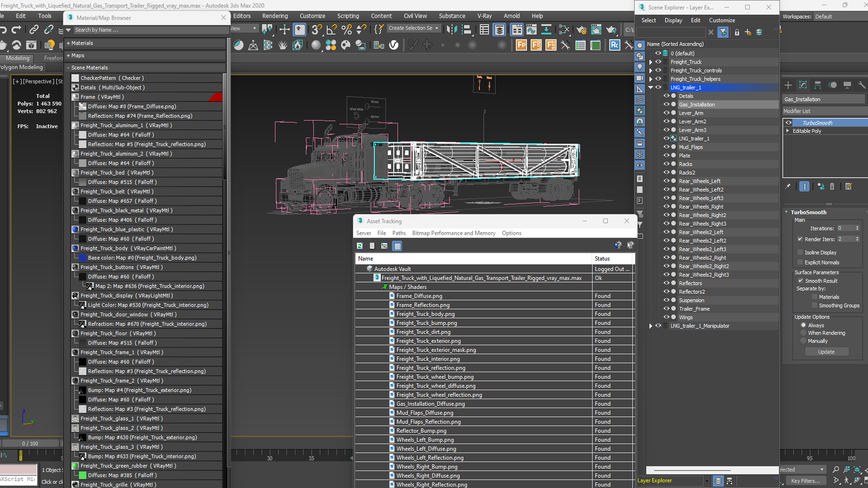Open Paths menu in Asset Tracking
Screen dimensions: 868x488
click(399, 233)
